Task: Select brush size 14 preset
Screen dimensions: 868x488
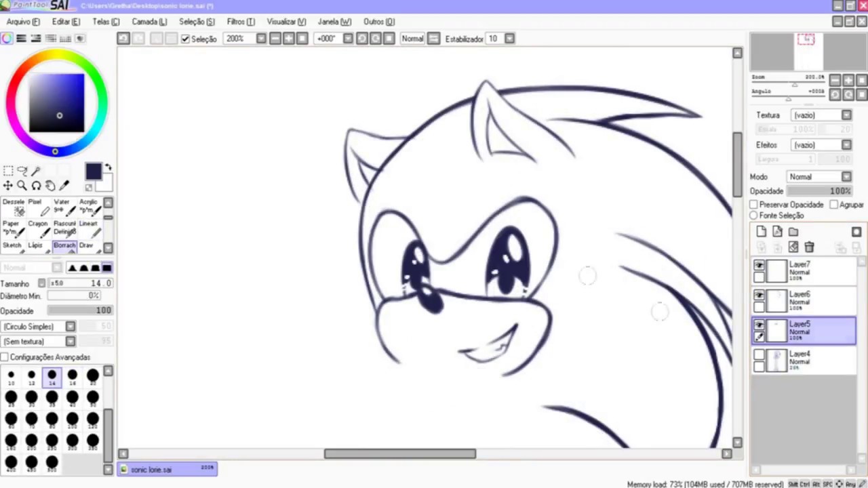Action: coord(52,378)
